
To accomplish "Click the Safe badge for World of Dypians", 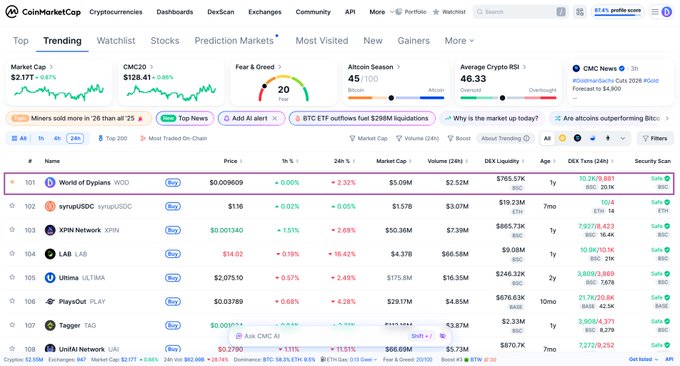I will point(660,178).
